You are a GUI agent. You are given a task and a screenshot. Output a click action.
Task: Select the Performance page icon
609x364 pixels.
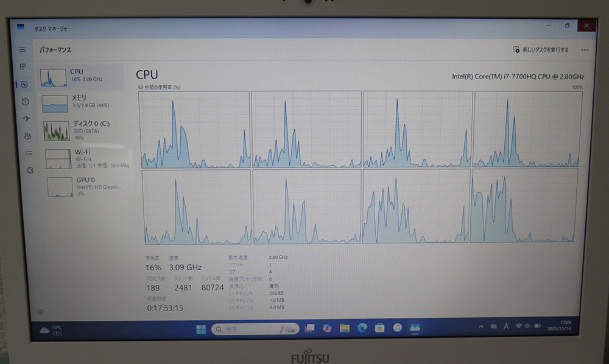click(24, 84)
